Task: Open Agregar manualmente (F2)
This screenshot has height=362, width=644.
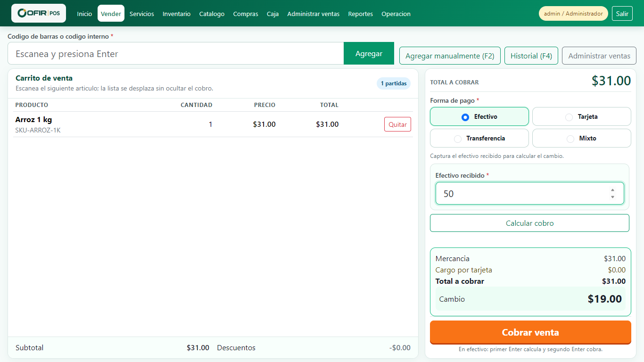Action: pyautogui.click(x=450, y=56)
